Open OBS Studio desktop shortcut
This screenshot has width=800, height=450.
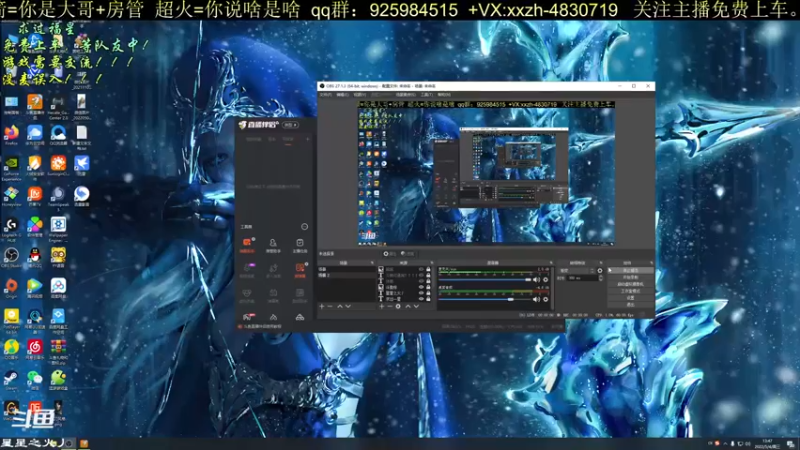(11, 257)
